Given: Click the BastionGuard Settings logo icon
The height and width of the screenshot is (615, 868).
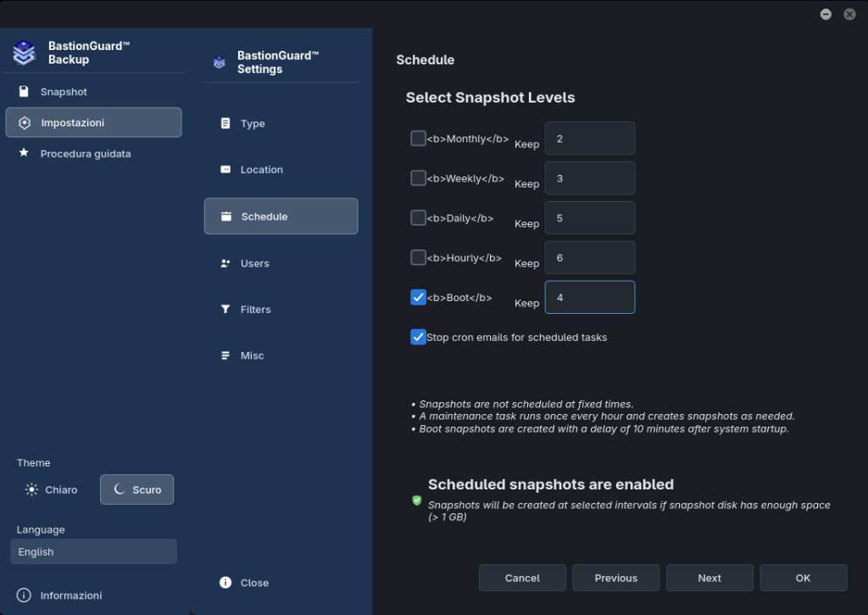Looking at the screenshot, I should (220, 62).
